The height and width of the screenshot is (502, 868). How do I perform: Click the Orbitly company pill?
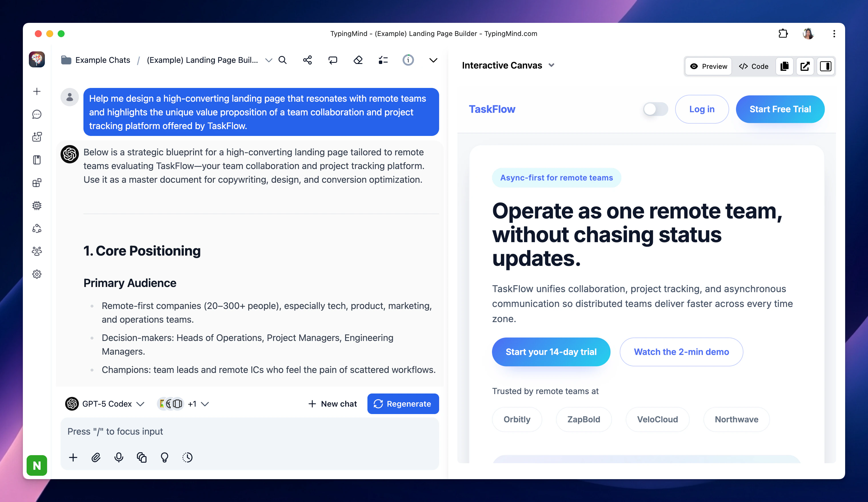click(x=517, y=419)
